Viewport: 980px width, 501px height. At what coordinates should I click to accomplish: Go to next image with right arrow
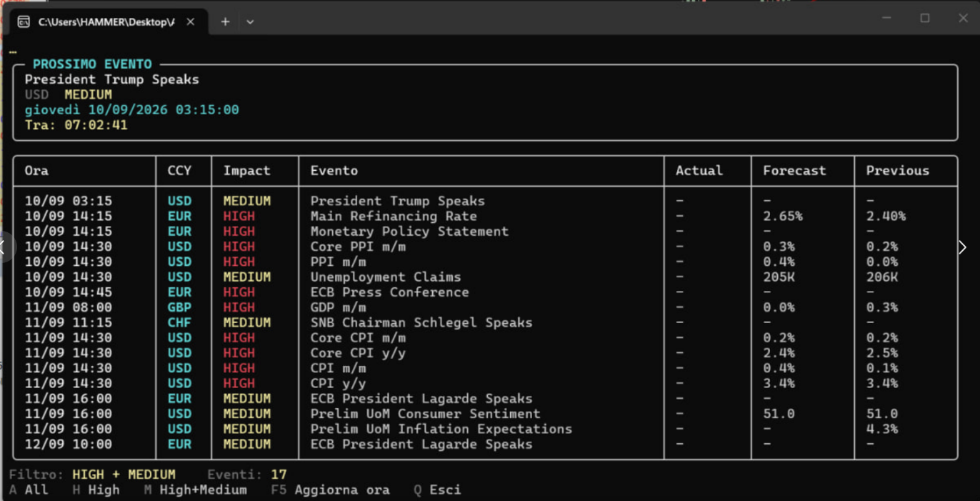coord(962,247)
